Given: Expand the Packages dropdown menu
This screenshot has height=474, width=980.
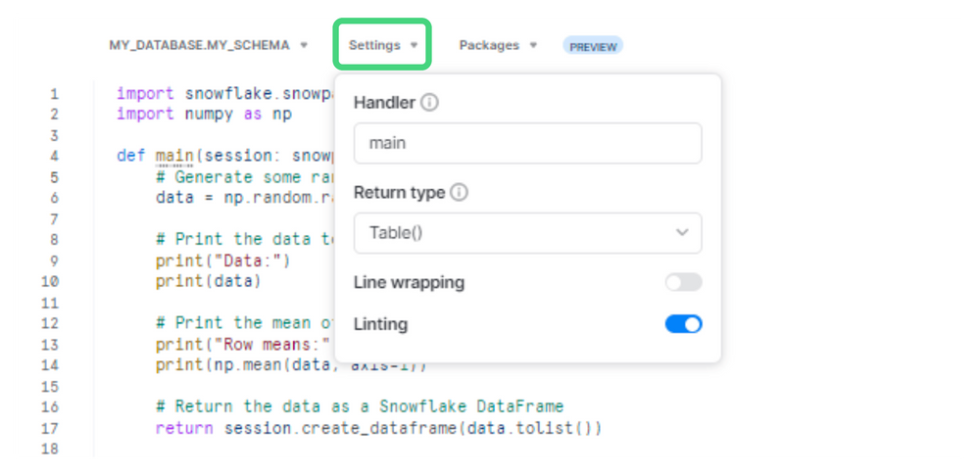Looking at the screenshot, I should click(498, 45).
